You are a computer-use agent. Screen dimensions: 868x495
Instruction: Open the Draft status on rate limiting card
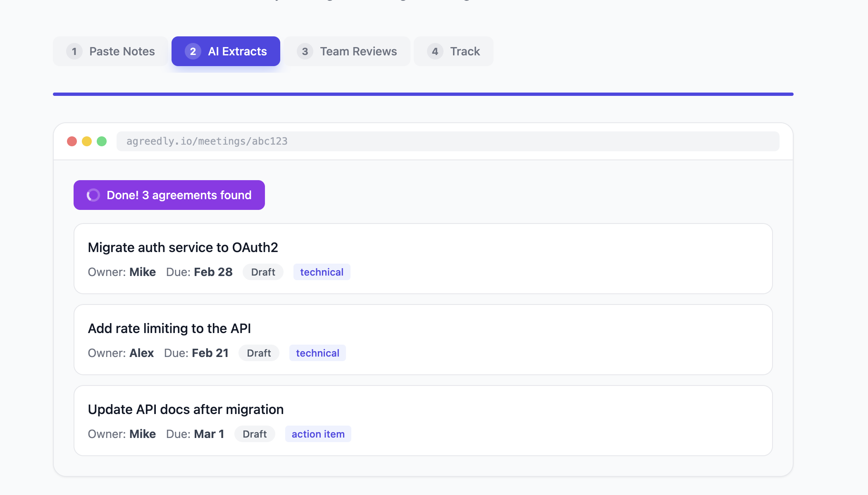[x=259, y=353]
